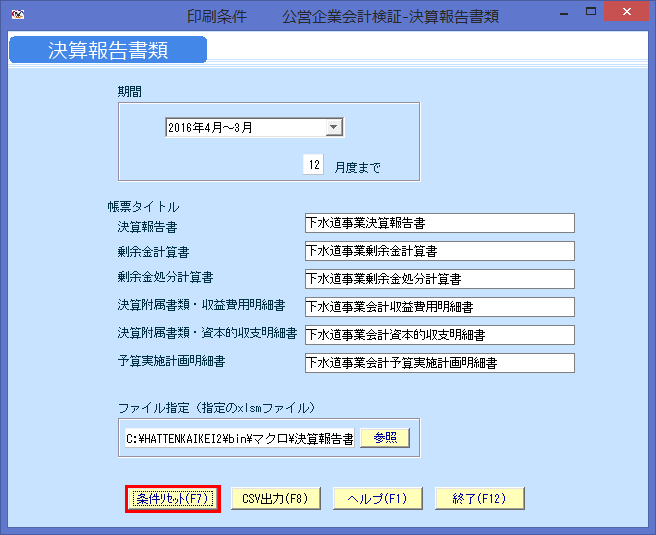The width and height of the screenshot is (656, 535).
Task: Click the CSV出力(F8) button
Action: tap(276, 499)
